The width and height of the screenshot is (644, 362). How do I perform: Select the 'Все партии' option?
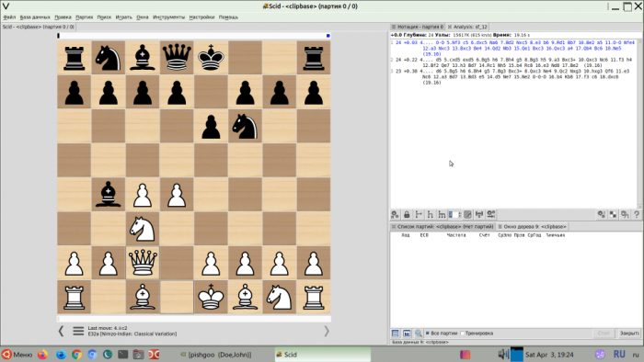pos(442,334)
